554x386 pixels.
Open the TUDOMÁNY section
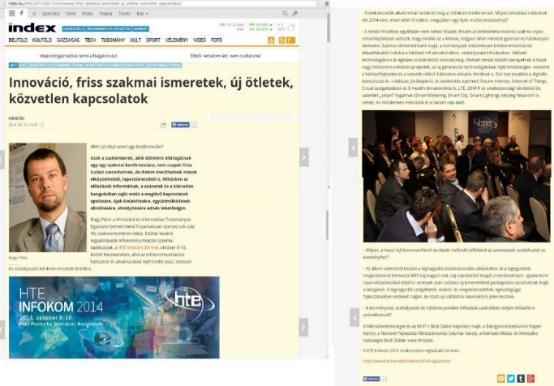click(113, 40)
